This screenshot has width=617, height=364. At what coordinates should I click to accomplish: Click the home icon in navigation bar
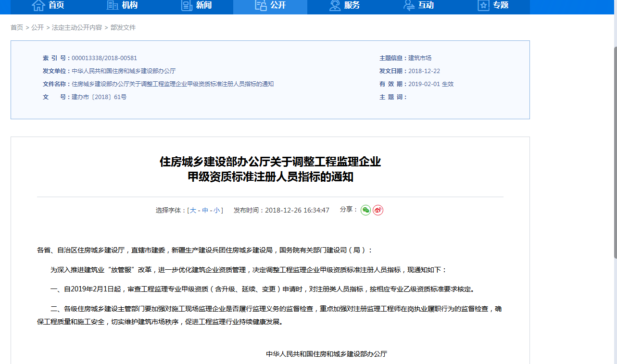pyautogui.click(x=38, y=5)
